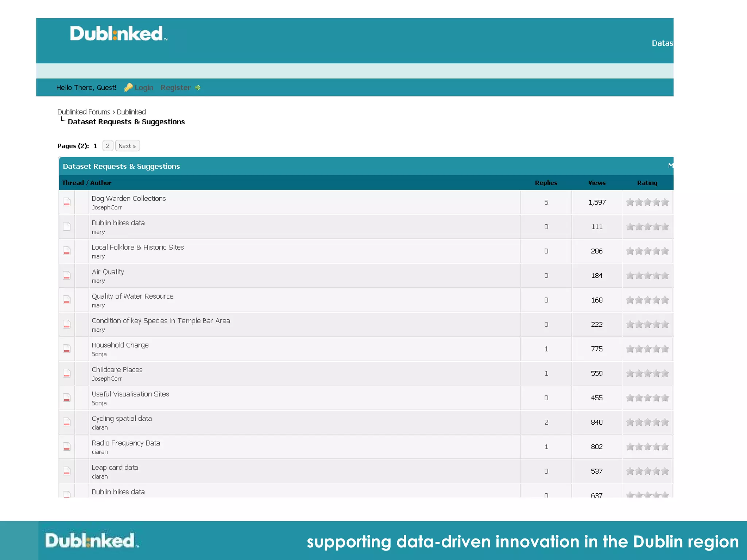Open Local Folklore & Historic Sites thread
The image size is (747, 560).
(138, 247)
